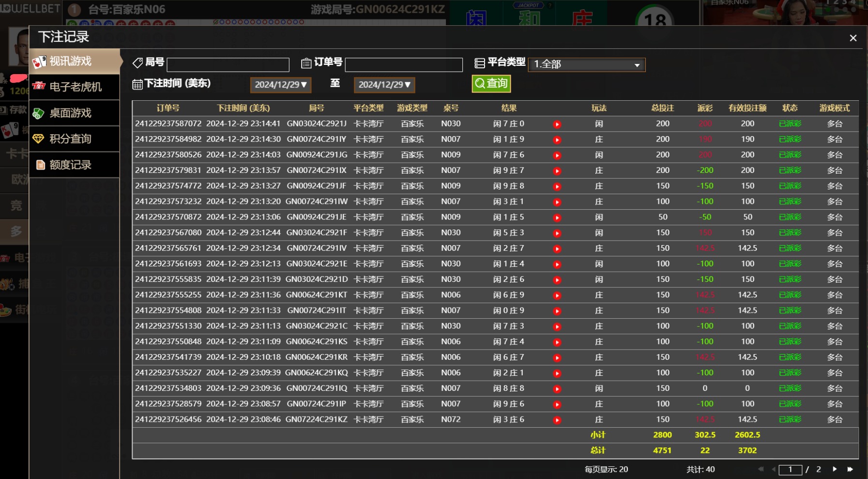Click the red play icon for order 241229237526456
Image resolution: width=868 pixels, height=479 pixels.
557,420
